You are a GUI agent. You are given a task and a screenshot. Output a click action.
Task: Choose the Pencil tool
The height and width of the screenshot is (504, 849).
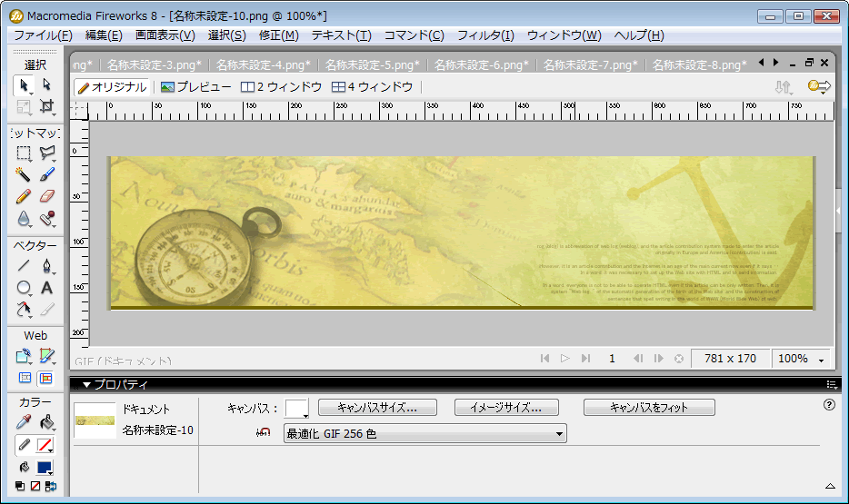click(24, 196)
